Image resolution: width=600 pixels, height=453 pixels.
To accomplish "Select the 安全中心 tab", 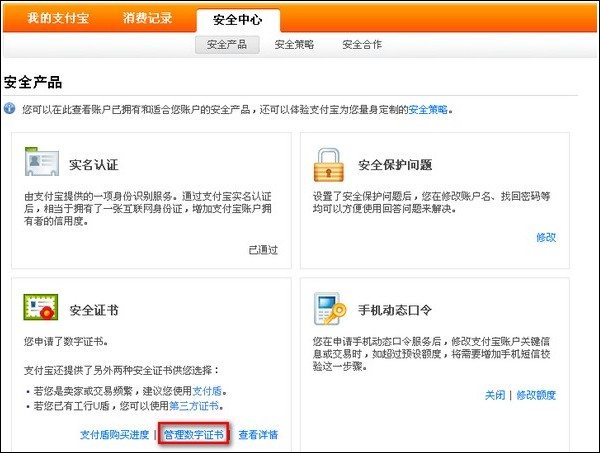I will (238, 19).
